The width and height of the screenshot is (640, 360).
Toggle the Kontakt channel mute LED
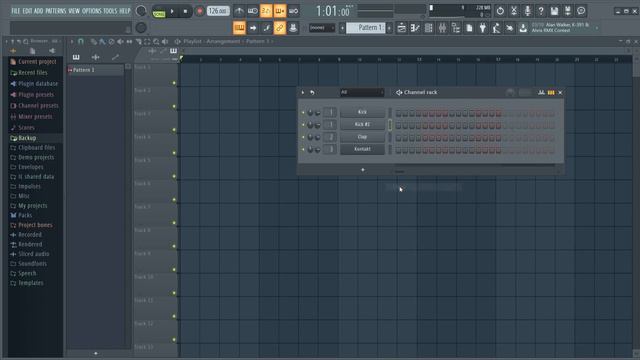tap(303, 149)
